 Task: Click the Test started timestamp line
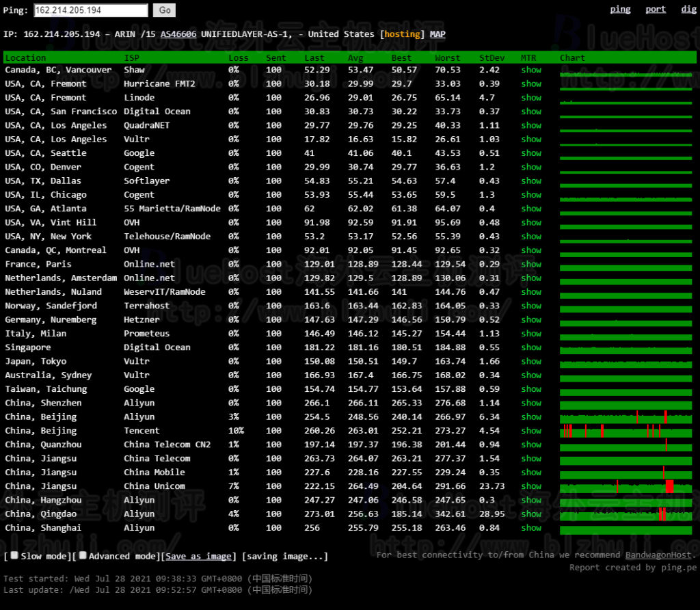pyautogui.click(x=158, y=579)
